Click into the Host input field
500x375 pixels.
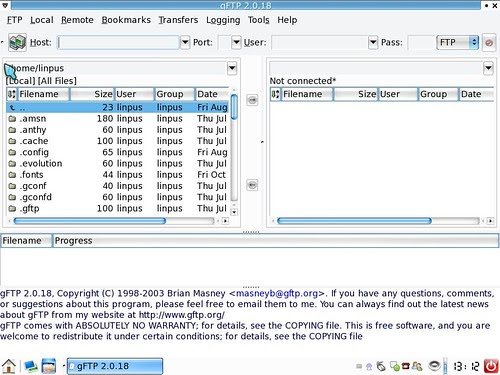tap(118, 42)
